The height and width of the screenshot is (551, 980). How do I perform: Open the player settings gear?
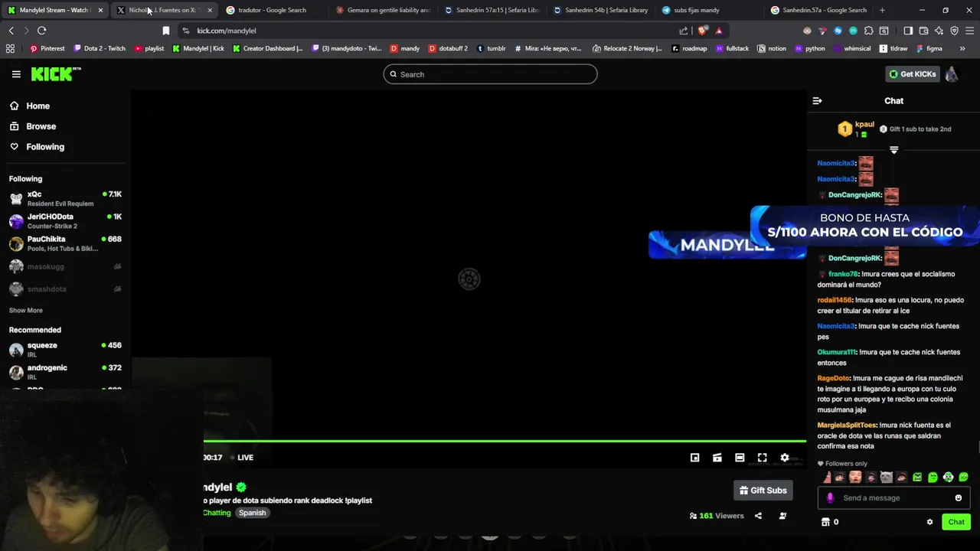[x=784, y=458]
